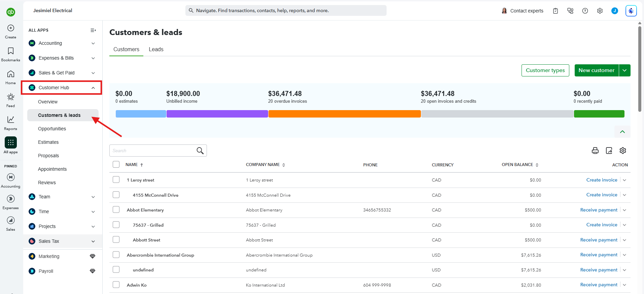Viewport: 644px width, 294px height.
Task: Open Bookmarks in left rail
Action: (11, 51)
